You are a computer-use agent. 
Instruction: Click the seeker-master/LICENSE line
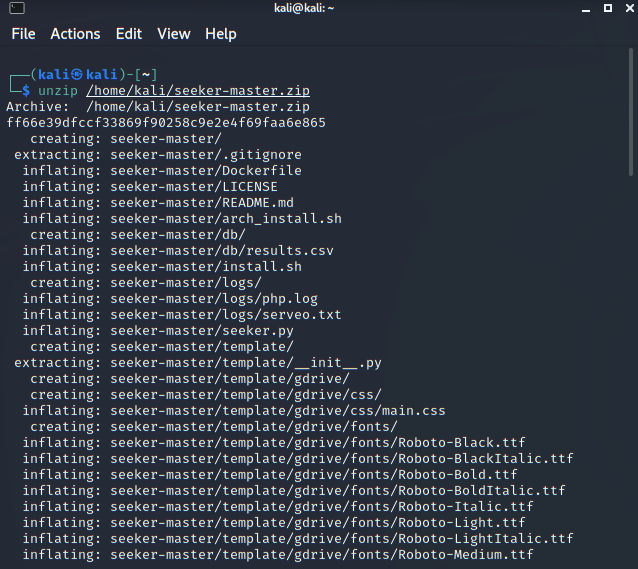coord(150,186)
